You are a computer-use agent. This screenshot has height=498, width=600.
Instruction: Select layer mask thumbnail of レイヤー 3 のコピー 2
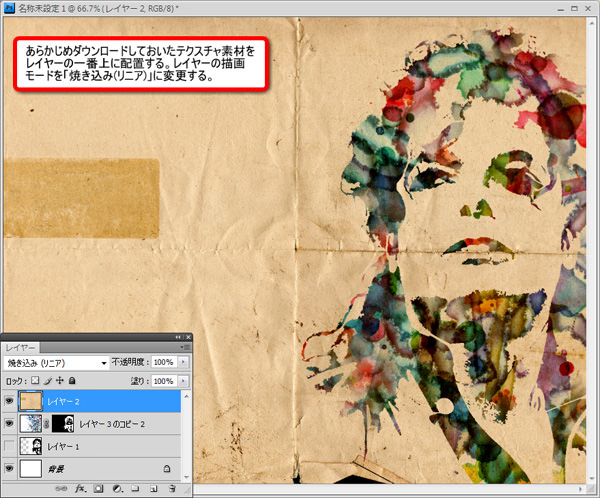63,424
